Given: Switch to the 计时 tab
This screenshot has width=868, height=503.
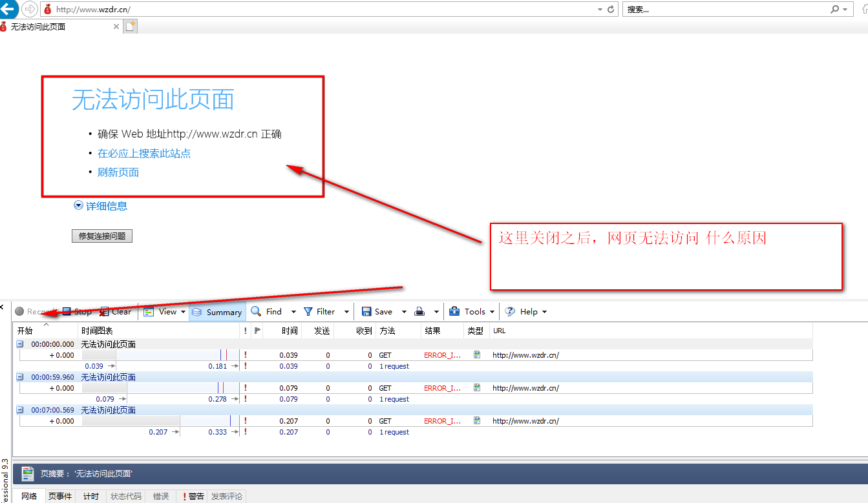Looking at the screenshot, I should pos(91,496).
